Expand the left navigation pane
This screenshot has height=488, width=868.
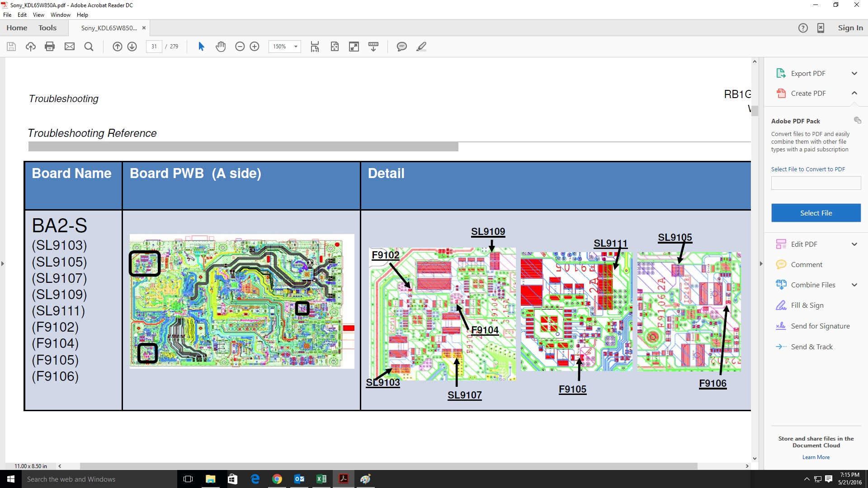pyautogui.click(x=3, y=263)
